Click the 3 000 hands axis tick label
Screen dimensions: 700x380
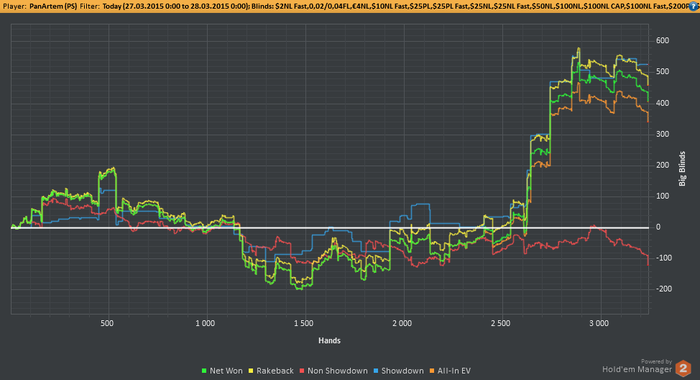click(x=599, y=323)
